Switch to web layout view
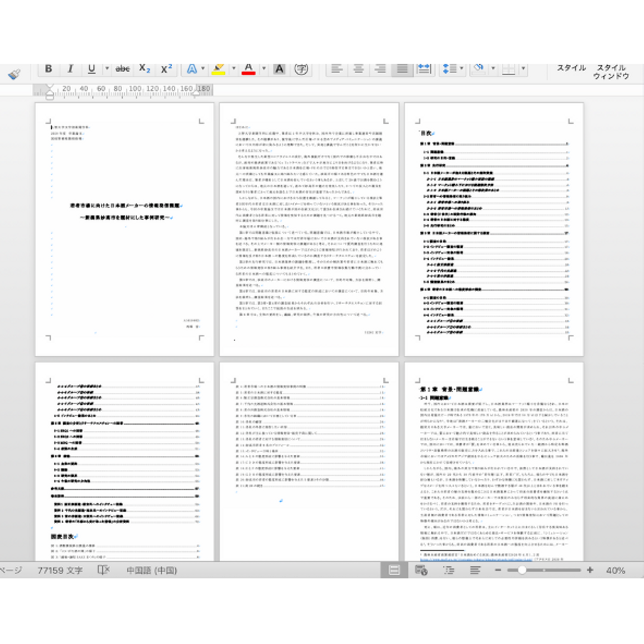 click(421, 570)
